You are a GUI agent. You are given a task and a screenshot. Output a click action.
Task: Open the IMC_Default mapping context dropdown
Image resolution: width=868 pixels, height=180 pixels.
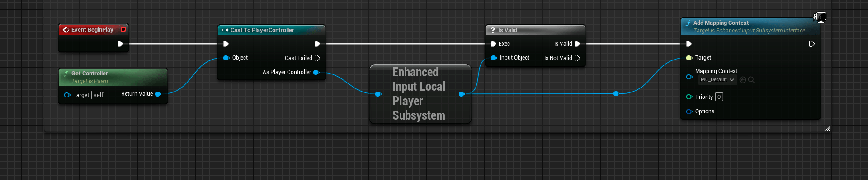(x=717, y=80)
